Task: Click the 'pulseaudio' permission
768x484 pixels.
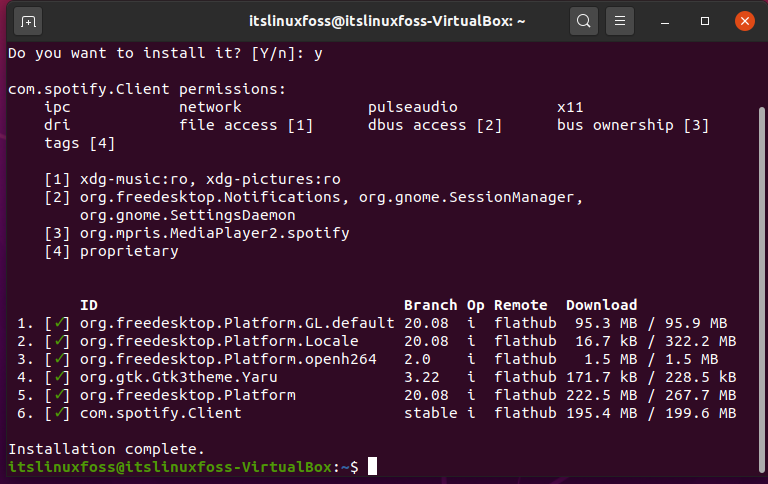Action: tap(413, 107)
